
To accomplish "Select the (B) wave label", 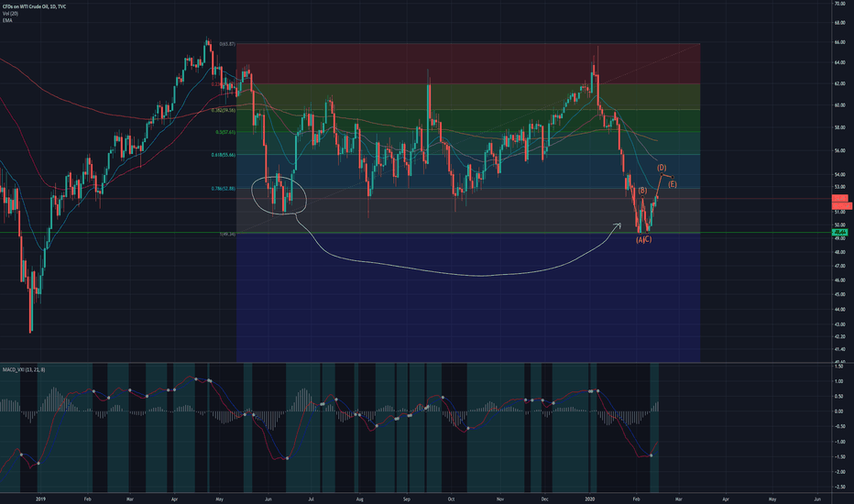I will pos(642,191).
